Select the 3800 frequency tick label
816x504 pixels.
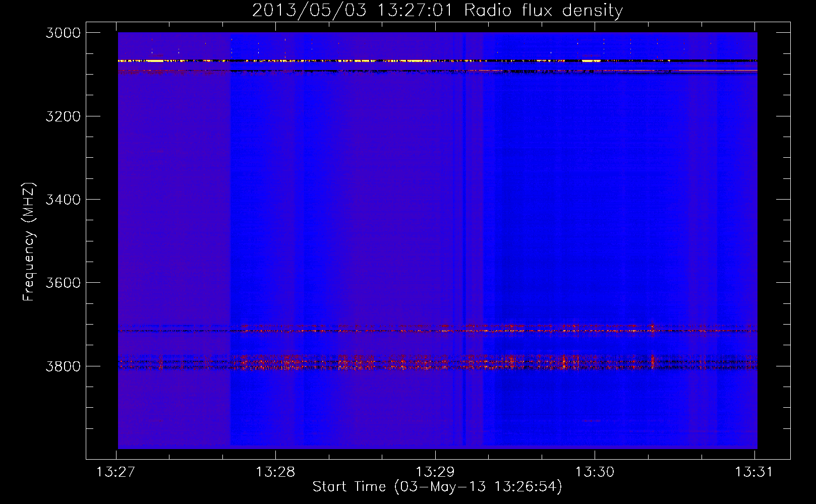[63, 366]
